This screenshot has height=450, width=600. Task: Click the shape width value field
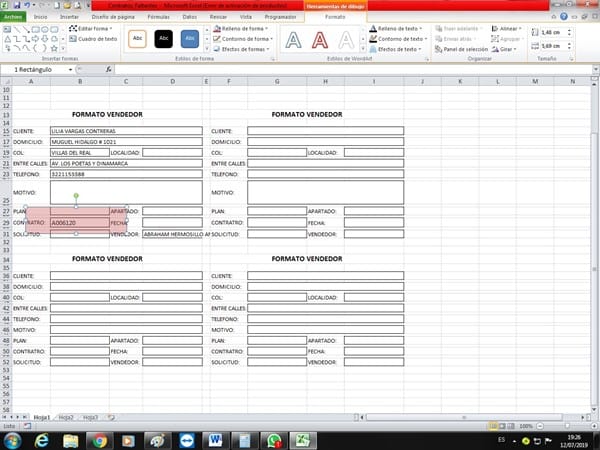pos(553,46)
